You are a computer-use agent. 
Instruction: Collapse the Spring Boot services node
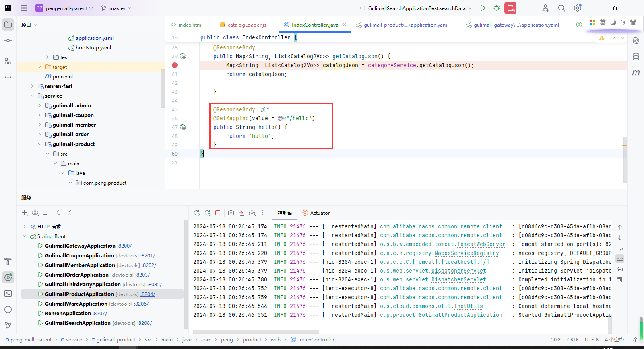point(25,236)
